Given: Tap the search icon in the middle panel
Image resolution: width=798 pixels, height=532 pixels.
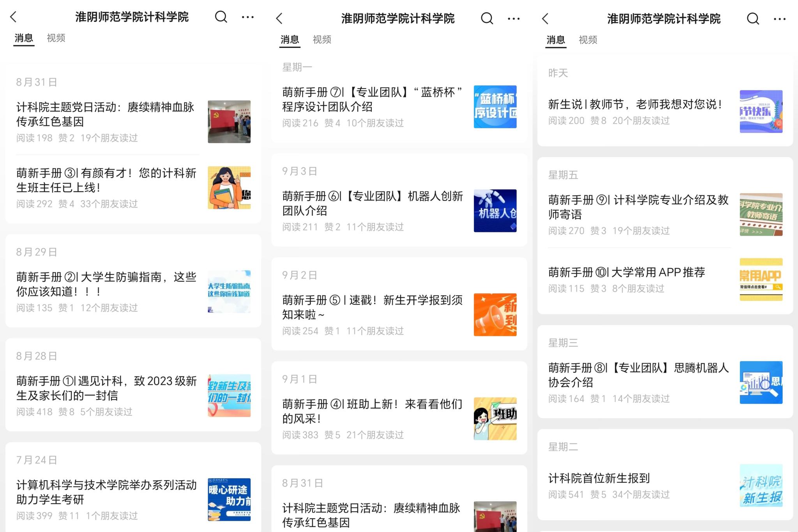Looking at the screenshot, I should [x=487, y=18].
